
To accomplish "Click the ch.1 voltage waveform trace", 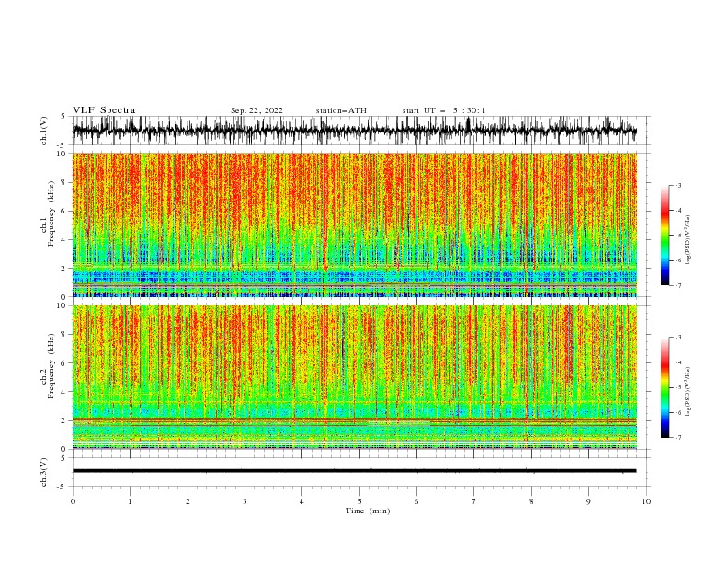I will click(354, 131).
